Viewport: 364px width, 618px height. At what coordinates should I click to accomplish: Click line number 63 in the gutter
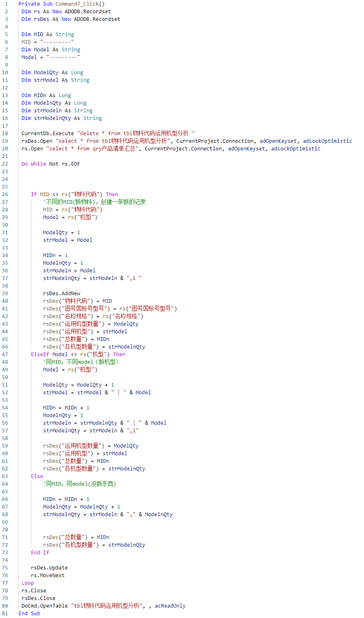click(x=5, y=476)
